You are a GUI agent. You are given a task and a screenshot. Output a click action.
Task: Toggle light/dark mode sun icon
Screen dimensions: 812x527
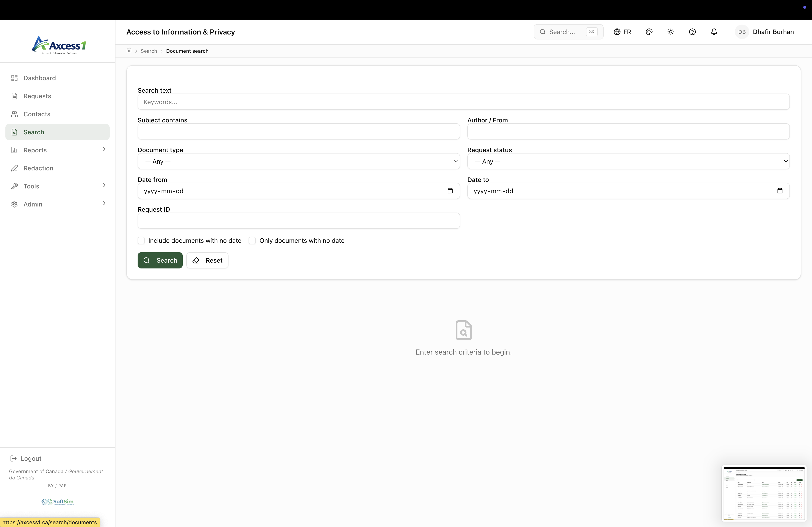(x=670, y=32)
